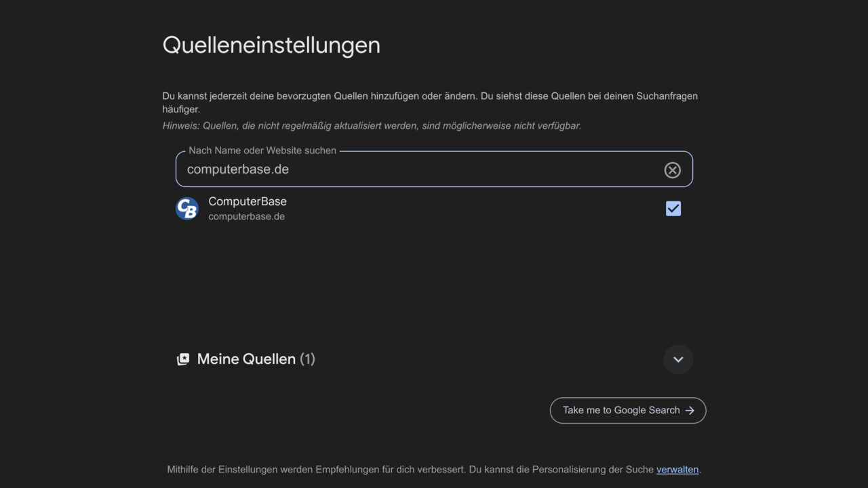Click the ComputerBase CB logo icon
This screenshot has height=488, width=868.
[187, 209]
